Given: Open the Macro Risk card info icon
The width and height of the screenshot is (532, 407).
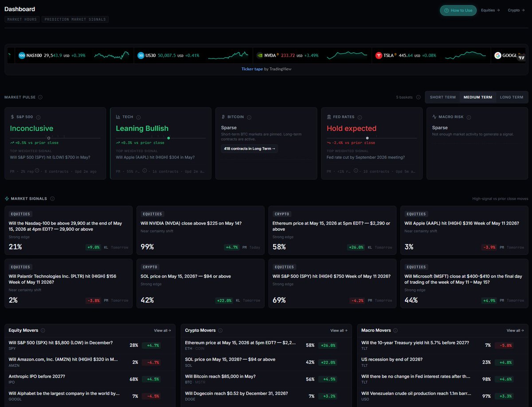Looking at the screenshot, I should (469, 117).
